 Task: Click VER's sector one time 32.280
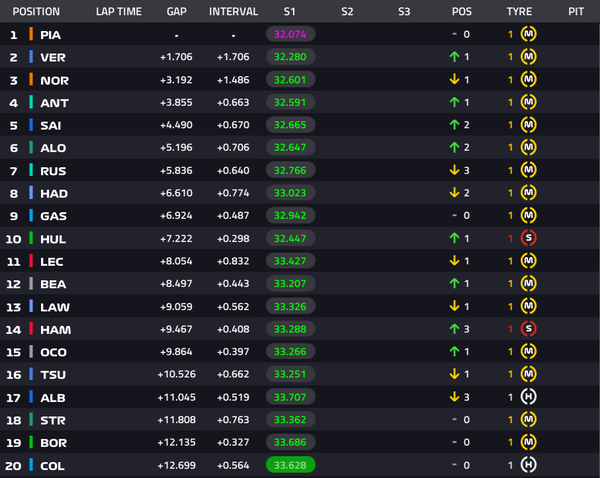click(x=290, y=57)
